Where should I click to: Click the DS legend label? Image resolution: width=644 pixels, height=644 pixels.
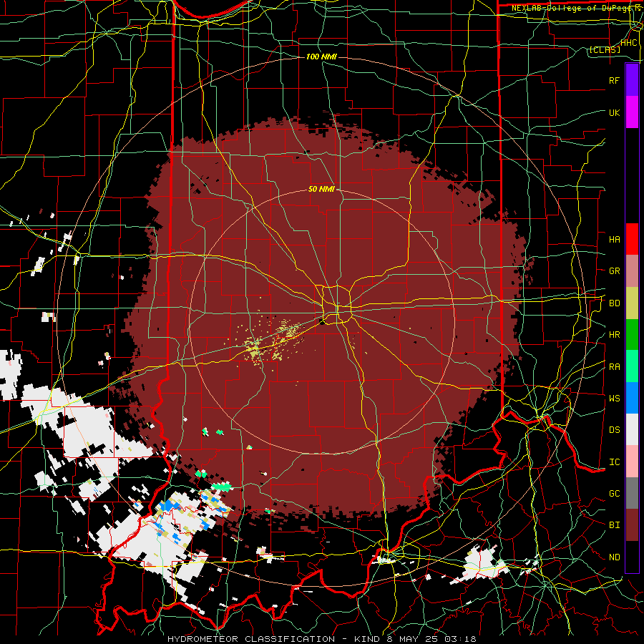[614, 430]
